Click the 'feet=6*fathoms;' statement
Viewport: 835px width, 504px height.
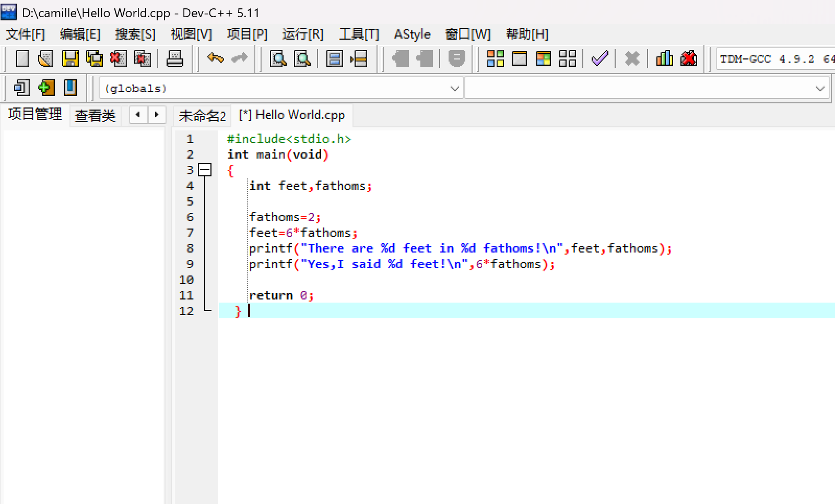pyautogui.click(x=303, y=233)
